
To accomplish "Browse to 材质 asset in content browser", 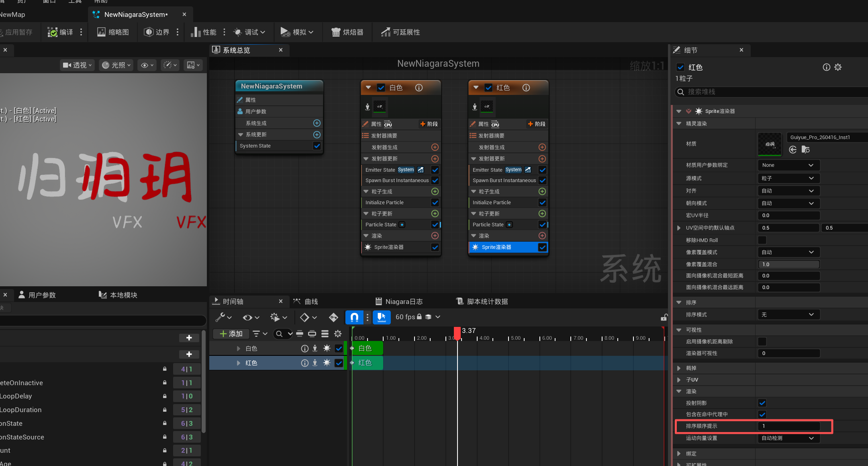I will pos(806,150).
